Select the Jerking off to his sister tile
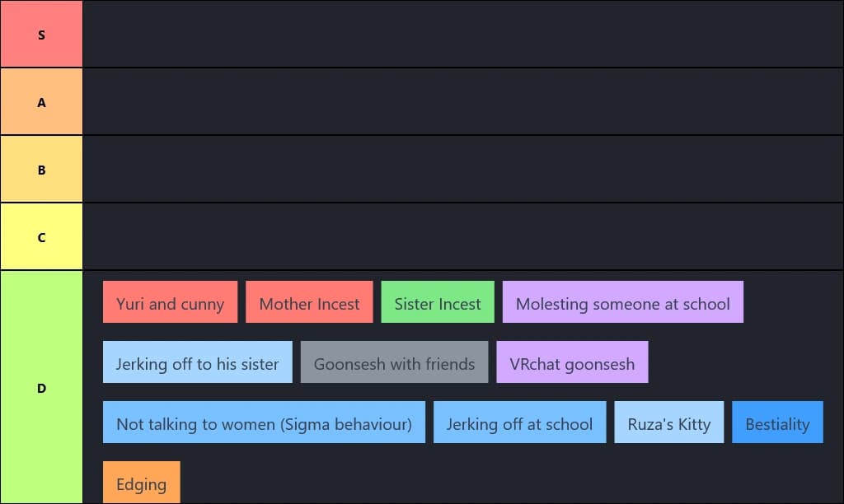 click(197, 362)
